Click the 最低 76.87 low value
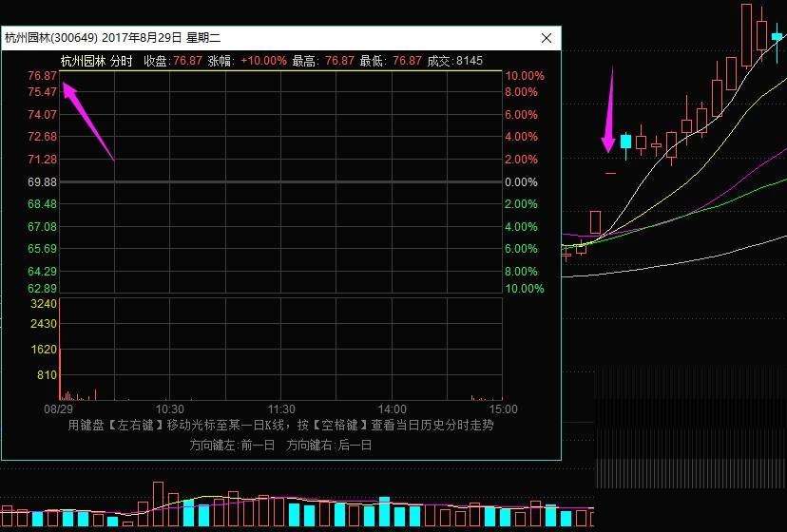Screen dimensions: 787x532 click(x=406, y=61)
